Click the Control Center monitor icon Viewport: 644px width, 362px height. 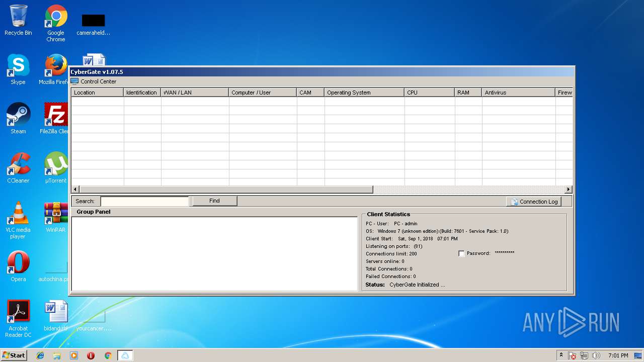74,81
